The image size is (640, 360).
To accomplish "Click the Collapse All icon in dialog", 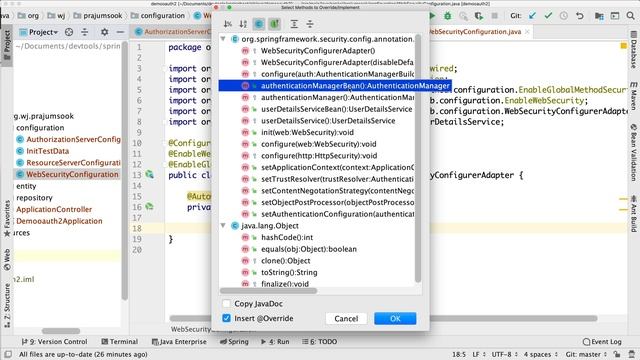I will click(x=310, y=24).
